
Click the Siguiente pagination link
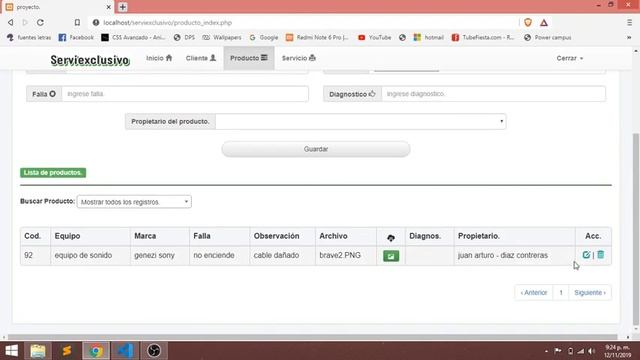(590, 293)
